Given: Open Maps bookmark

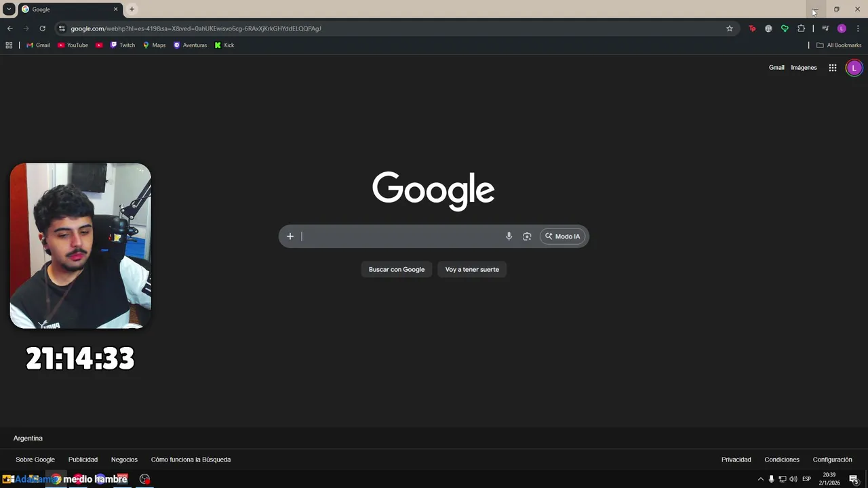Looking at the screenshot, I should click(x=154, y=45).
